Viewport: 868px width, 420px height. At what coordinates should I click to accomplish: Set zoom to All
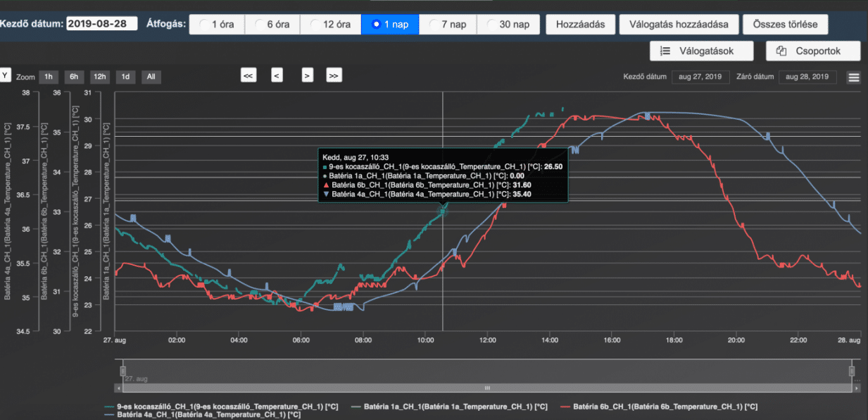click(x=150, y=77)
